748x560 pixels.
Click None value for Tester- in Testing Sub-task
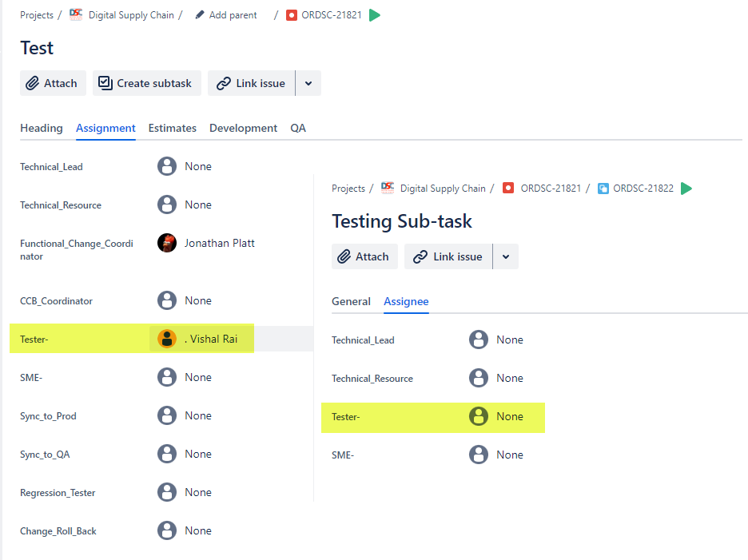click(x=510, y=416)
